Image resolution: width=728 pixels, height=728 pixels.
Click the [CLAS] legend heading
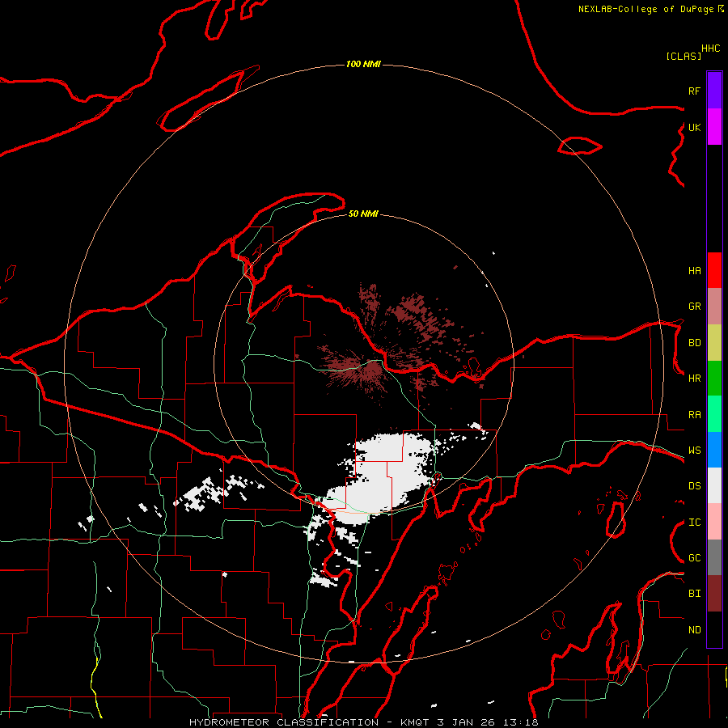(x=684, y=56)
